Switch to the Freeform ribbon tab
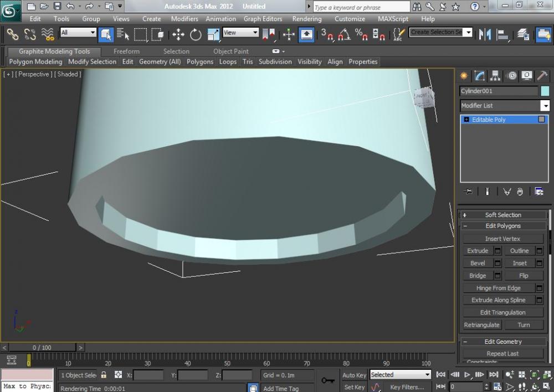The height and width of the screenshot is (392, 554). (x=126, y=51)
